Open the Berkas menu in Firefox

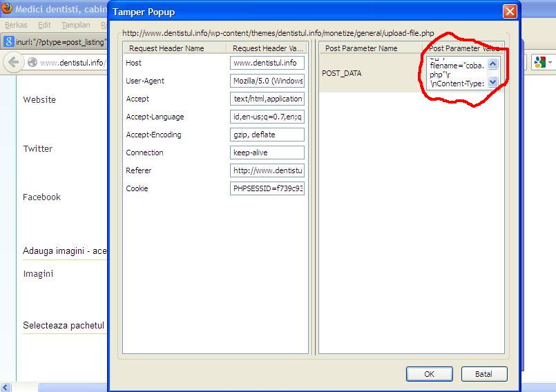(16, 25)
